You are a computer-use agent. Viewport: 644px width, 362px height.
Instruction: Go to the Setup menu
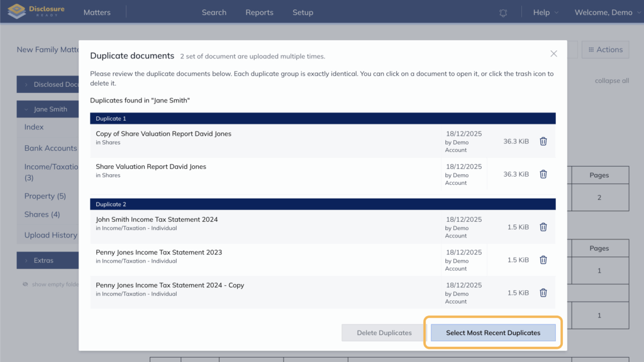303,13
